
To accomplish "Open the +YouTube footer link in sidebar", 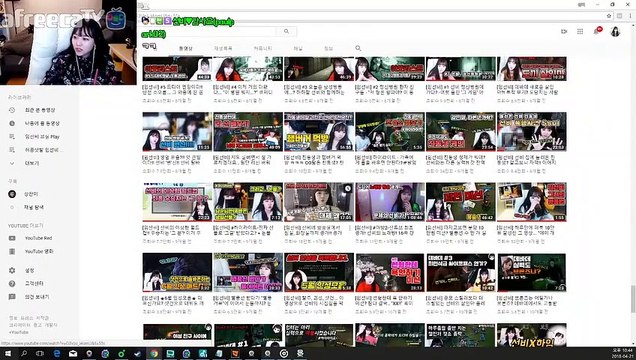I will pyautogui.click(x=19, y=332).
